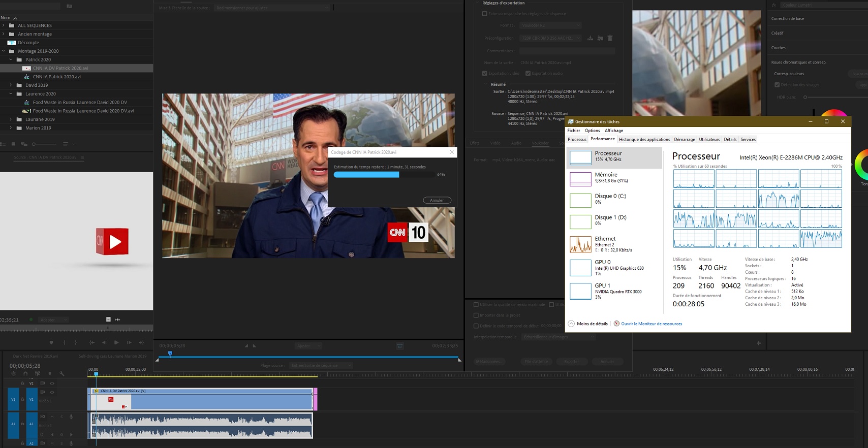Switch to Historique des applications tab

tap(644, 139)
